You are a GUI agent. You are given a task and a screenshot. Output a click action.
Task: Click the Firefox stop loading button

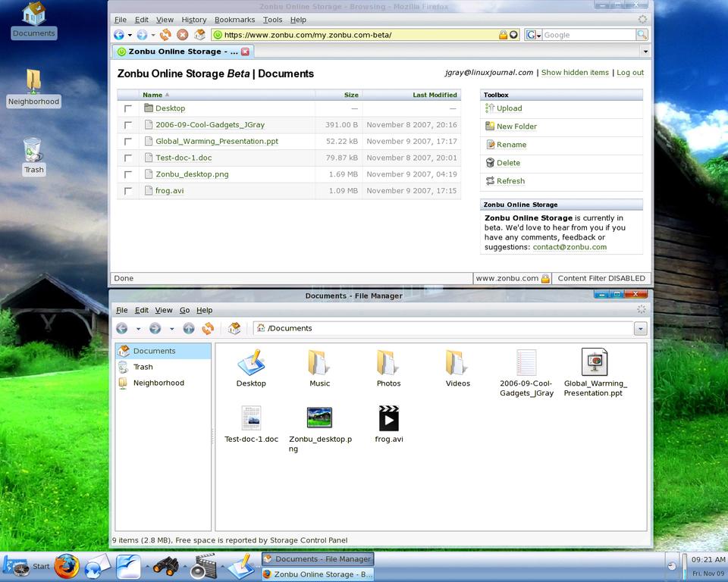(183, 35)
